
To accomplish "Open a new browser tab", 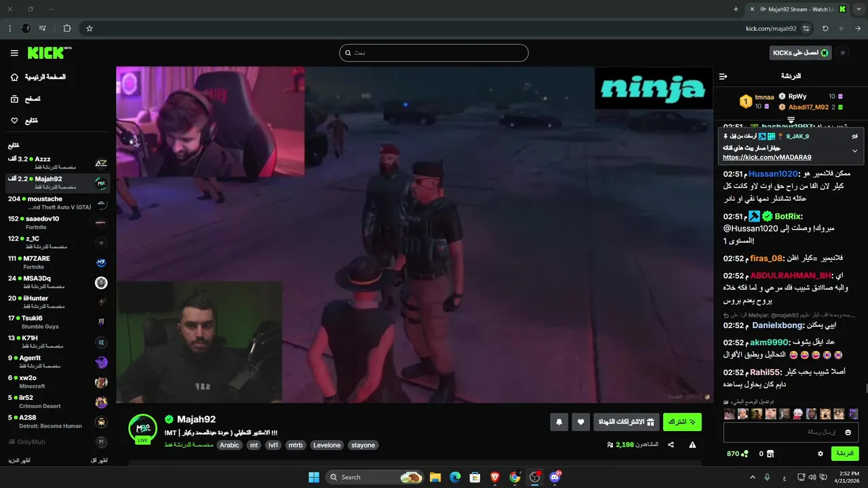I will pos(736,9).
